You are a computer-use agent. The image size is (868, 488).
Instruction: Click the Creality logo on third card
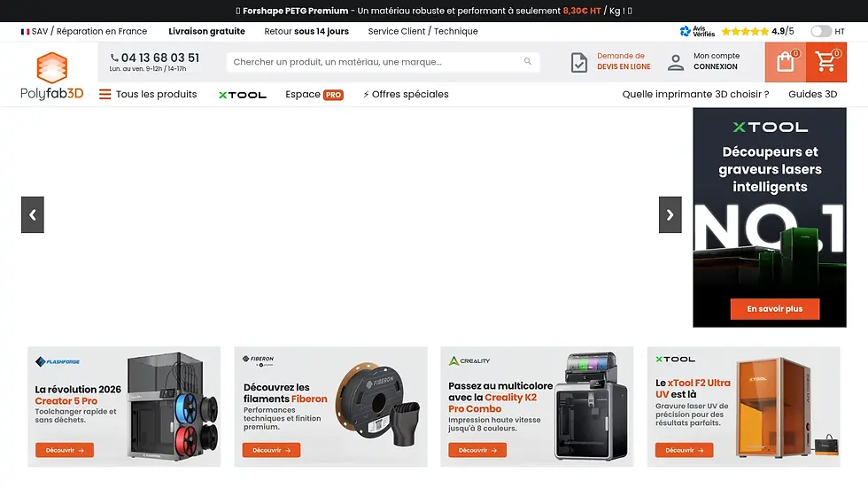[469, 360]
